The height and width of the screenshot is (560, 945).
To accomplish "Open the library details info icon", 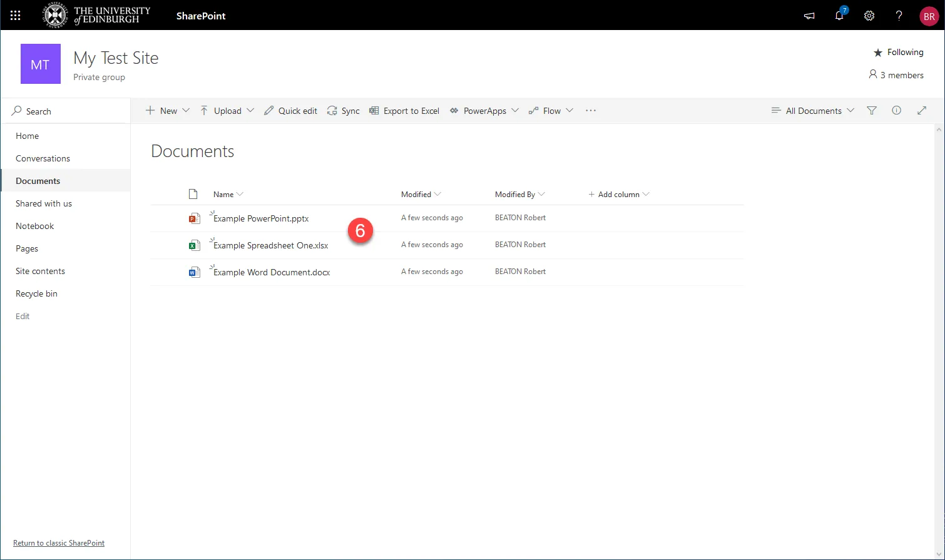I will [x=896, y=110].
